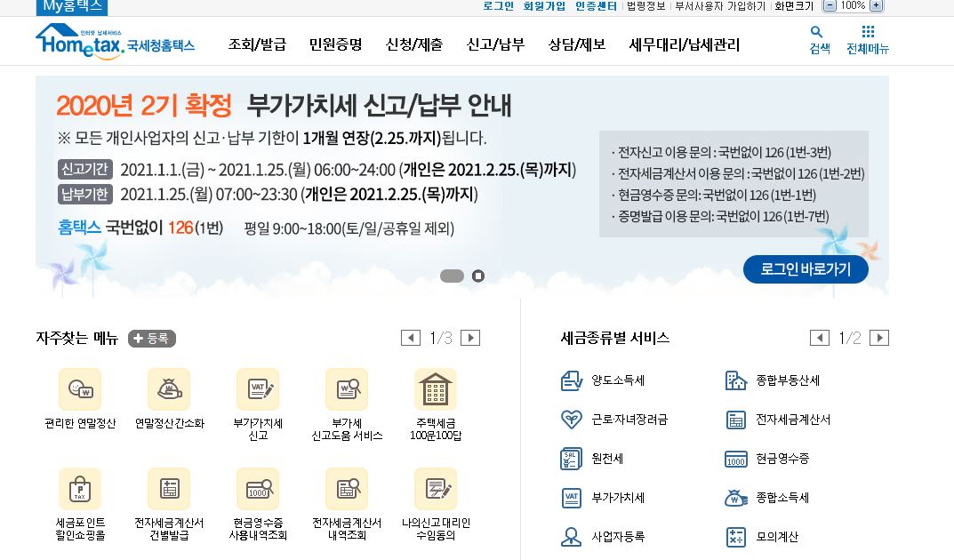Open 나의신고대리인 수임동의 icon

tap(436, 489)
